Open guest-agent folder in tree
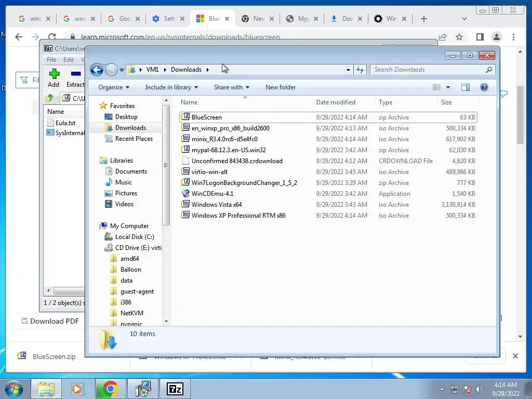The height and width of the screenshot is (399, 532). [137, 291]
